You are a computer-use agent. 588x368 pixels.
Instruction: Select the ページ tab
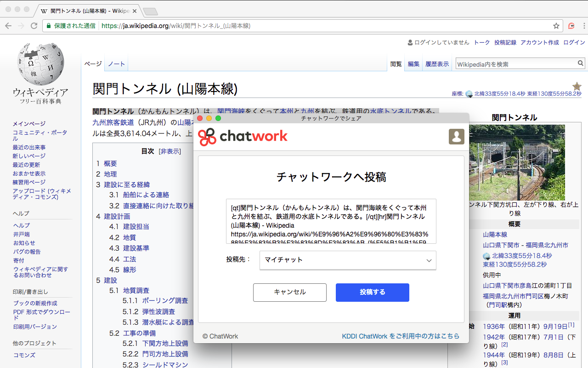(x=93, y=64)
